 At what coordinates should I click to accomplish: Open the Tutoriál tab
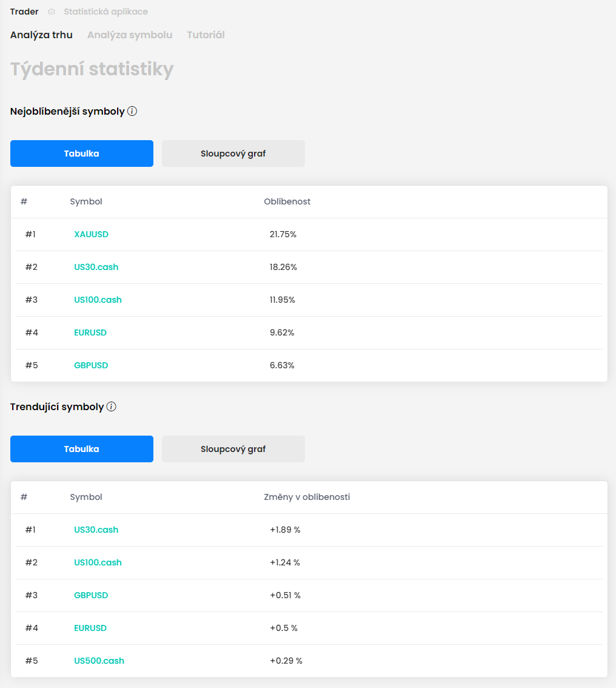pos(206,35)
